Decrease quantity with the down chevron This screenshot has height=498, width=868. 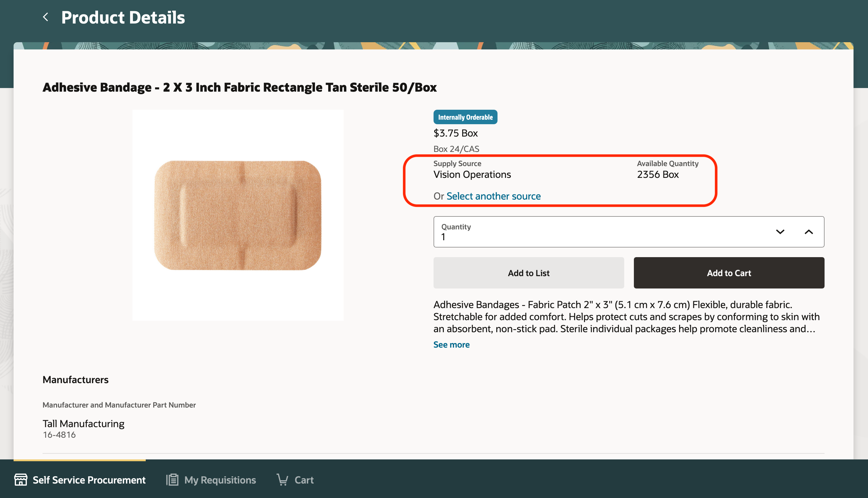tap(780, 232)
